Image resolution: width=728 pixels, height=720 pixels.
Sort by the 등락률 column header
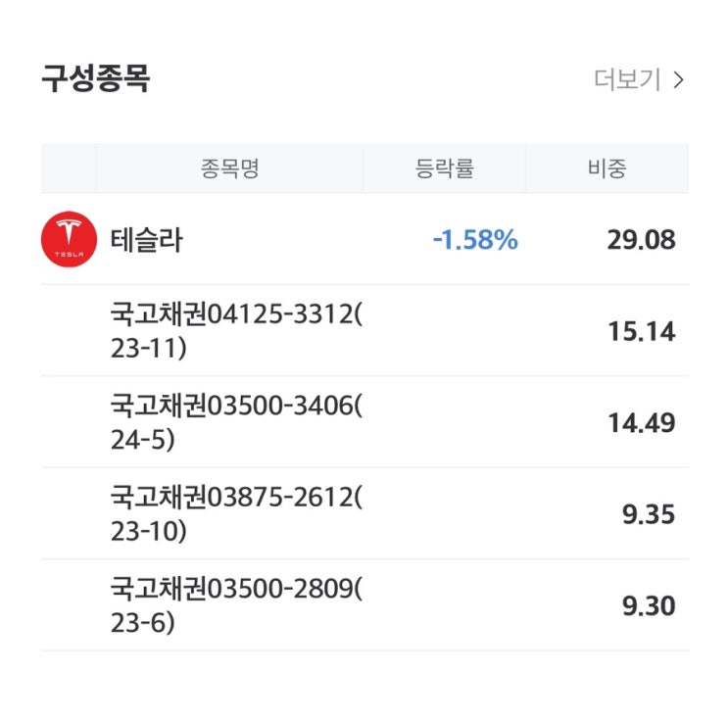tap(444, 168)
